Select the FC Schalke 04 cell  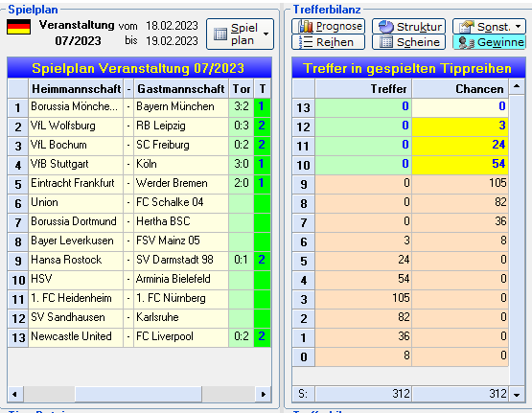click(x=181, y=204)
